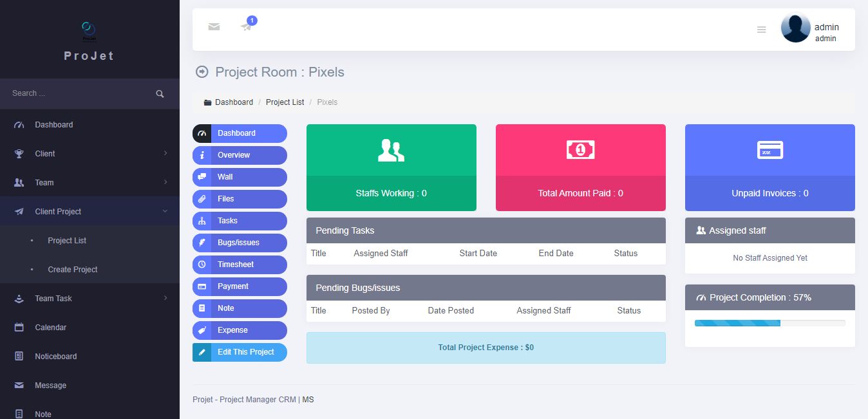This screenshot has width=868, height=419.
Task: Click the Edit This Project button
Action: 240,352
